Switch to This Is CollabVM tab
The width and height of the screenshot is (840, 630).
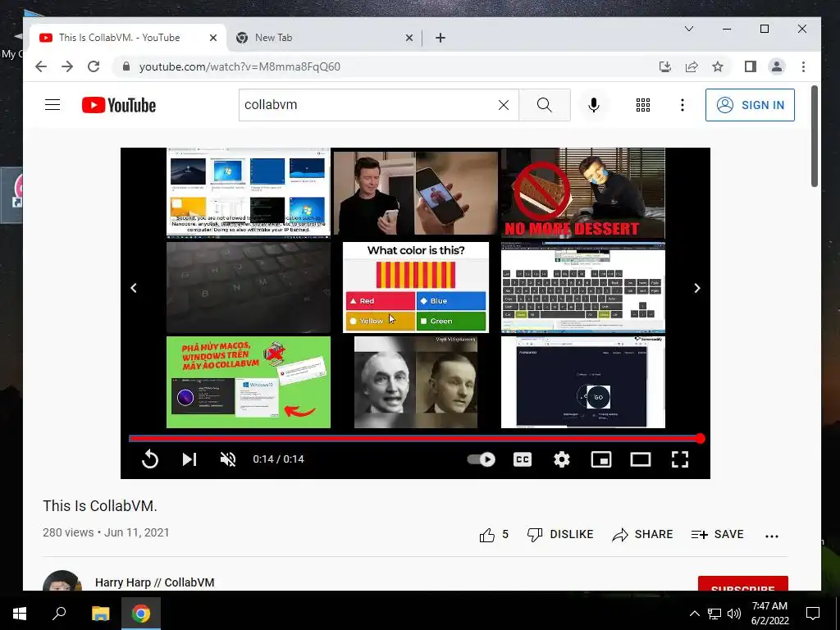coord(119,38)
